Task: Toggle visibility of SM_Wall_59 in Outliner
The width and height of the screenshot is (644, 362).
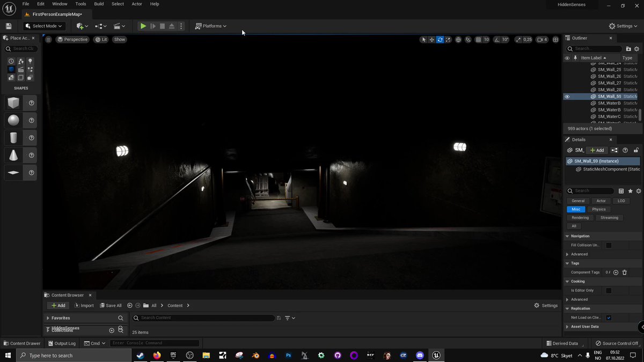Action: pos(567,97)
